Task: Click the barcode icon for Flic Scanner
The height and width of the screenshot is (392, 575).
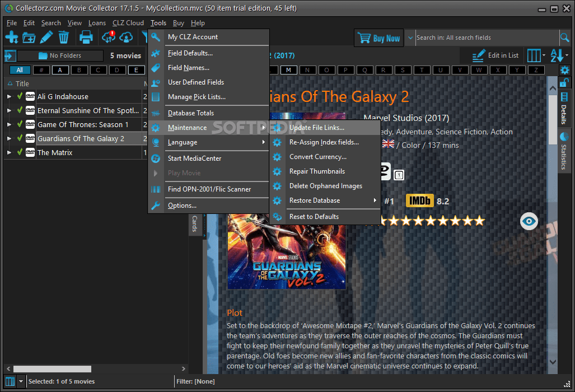Action: point(156,189)
